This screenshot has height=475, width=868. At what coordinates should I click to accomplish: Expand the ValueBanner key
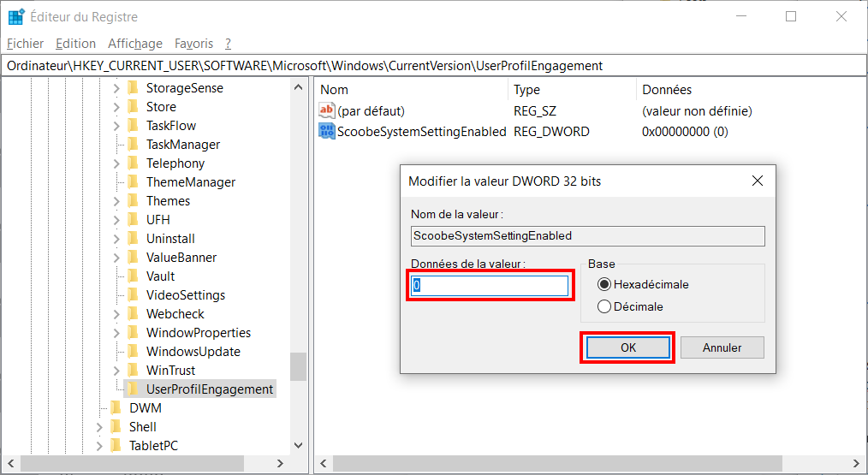pyautogui.click(x=116, y=258)
